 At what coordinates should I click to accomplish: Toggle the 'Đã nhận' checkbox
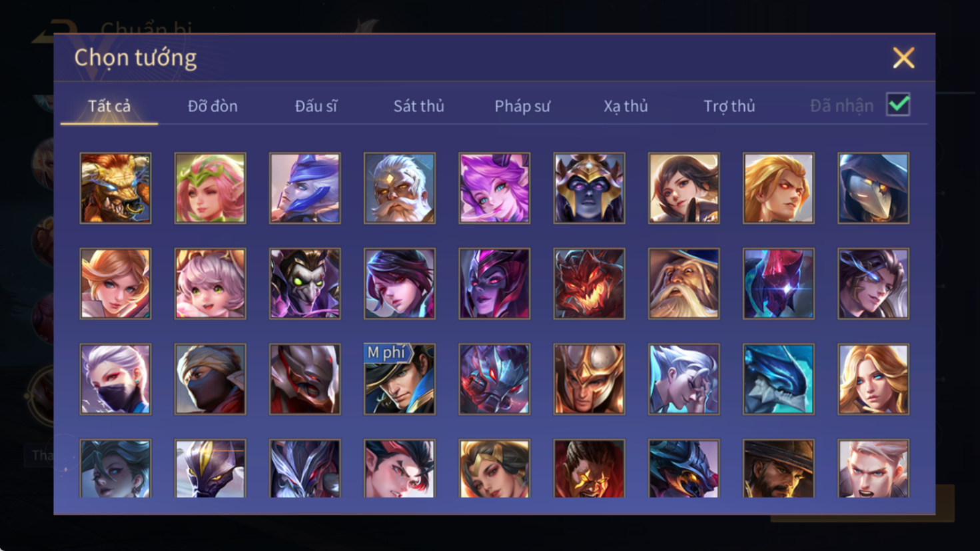pos(898,105)
